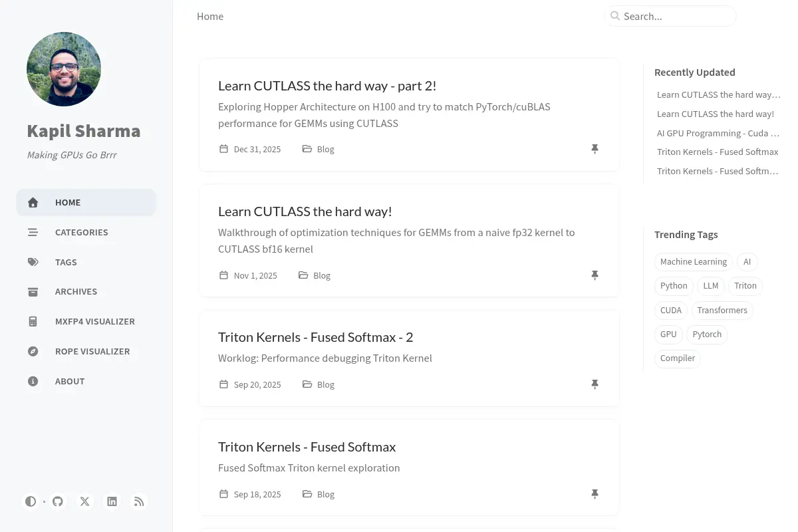Go to the Categories sidebar item
Screen dimensions: 798x532
[86, 232]
